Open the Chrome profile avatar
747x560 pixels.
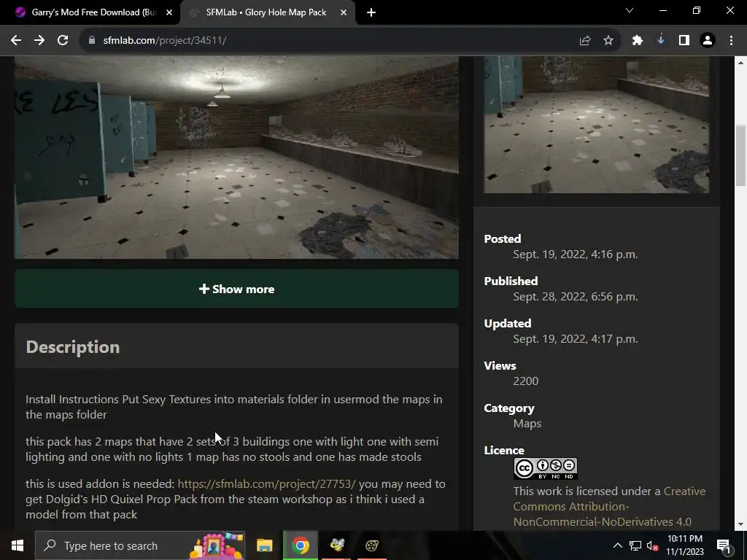tap(708, 41)
